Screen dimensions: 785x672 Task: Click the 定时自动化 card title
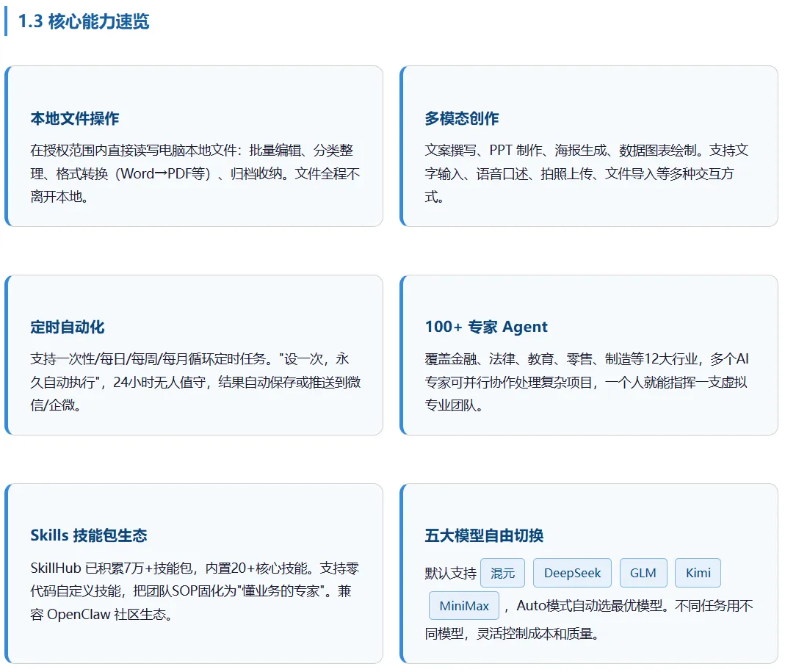67,327
